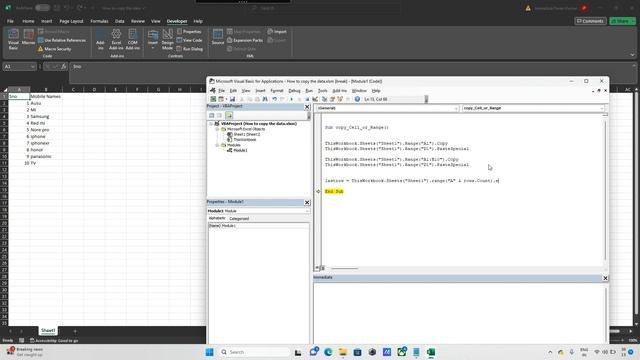The width and height of the screenshot is (640, 360).
Task: Collapse the Excel ribbon chevron
Action: point(632,55)
